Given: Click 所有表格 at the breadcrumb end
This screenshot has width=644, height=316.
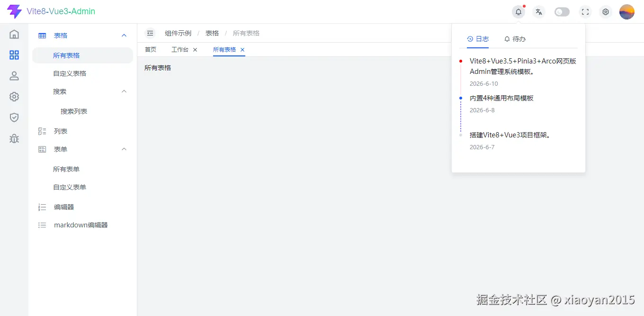Looking at the screenshot, I should point(246,33).
